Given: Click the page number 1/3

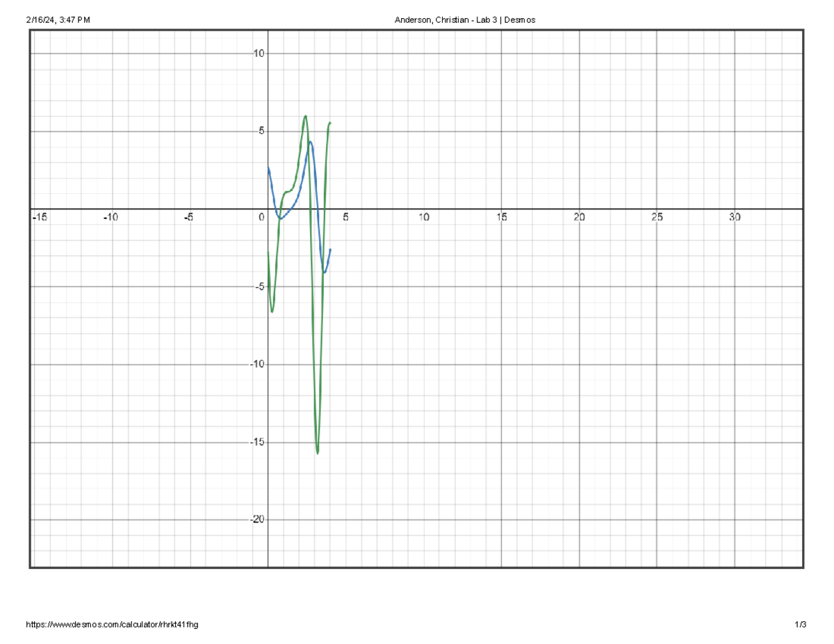Looking at the screenshot, I should [799, 623].
